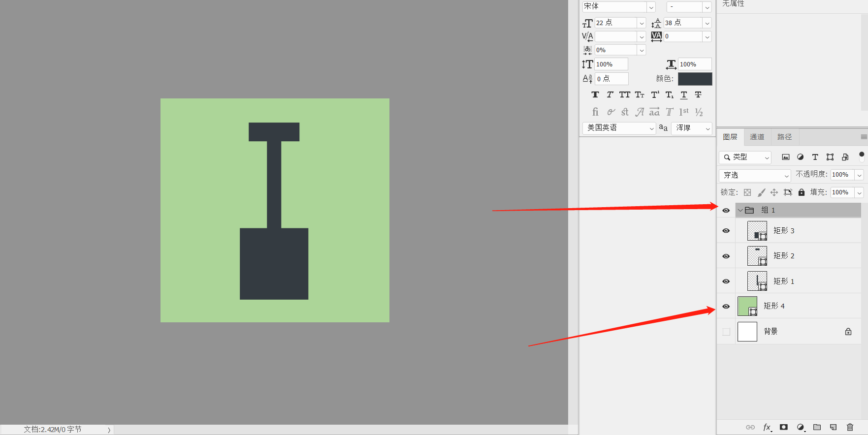Switch to the 通道 tab
Screen dimensions: 868x435
pos(757,137)
